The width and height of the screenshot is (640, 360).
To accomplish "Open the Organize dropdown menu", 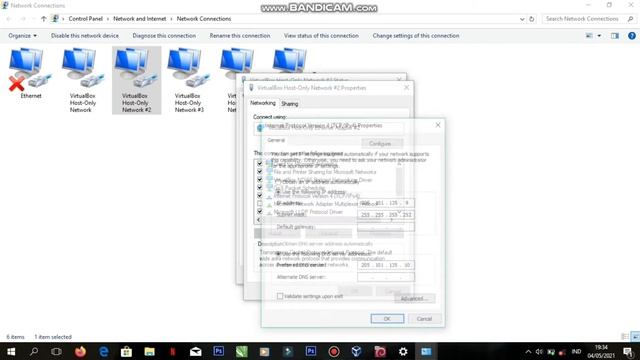I will point(22,36).
